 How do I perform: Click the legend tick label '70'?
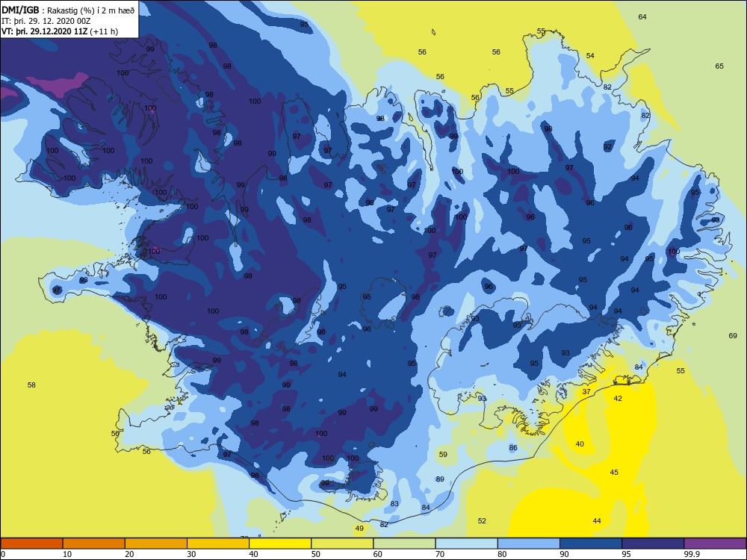click(x=440, y=554)
